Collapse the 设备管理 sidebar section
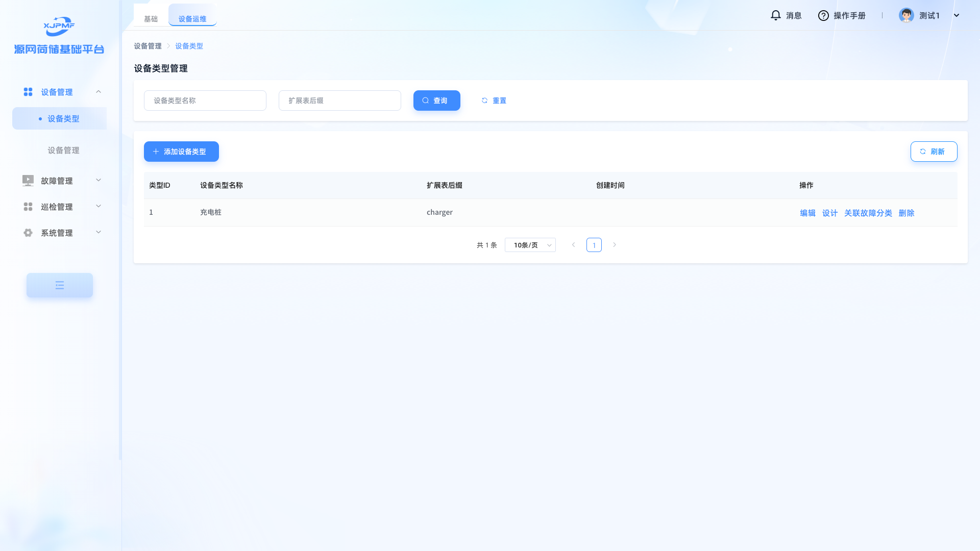The height and width of the screenshot is (551, 980). [99, 92]
